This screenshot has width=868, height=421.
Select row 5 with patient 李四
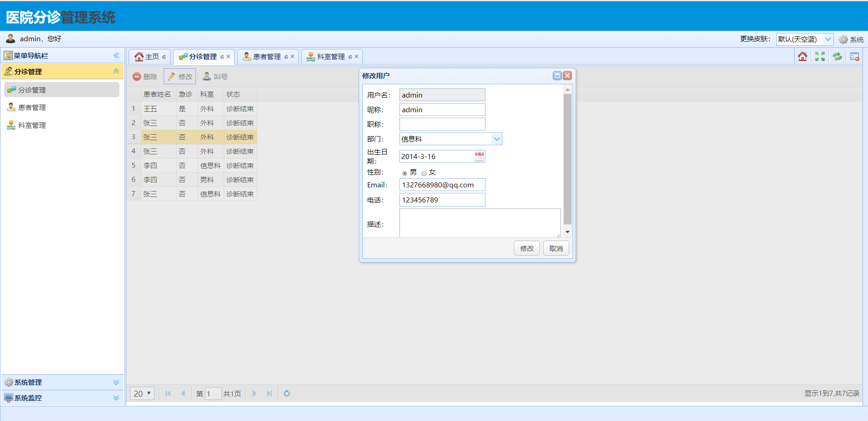point(192,165)
